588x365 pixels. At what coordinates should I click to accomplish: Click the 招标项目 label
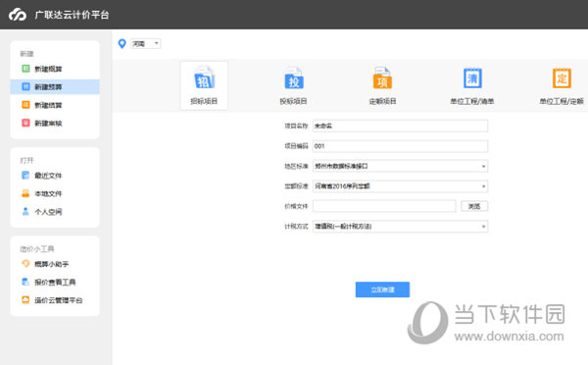tap(204, 101)
